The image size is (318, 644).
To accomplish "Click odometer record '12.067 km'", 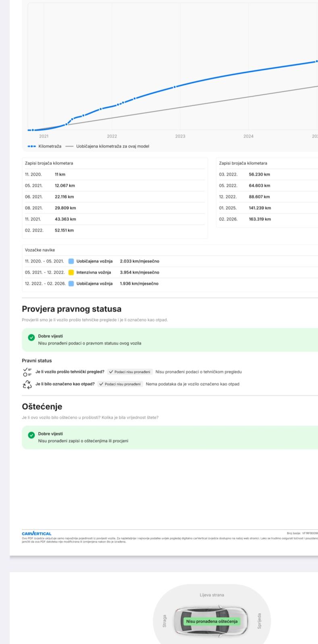I will coord(65,186).
